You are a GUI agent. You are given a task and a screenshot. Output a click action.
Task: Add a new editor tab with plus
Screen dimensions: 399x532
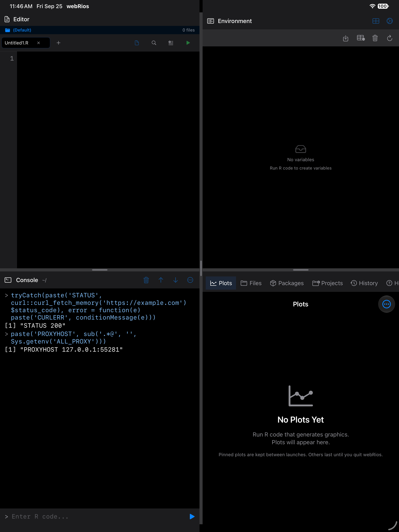click(x=58, y=43)
